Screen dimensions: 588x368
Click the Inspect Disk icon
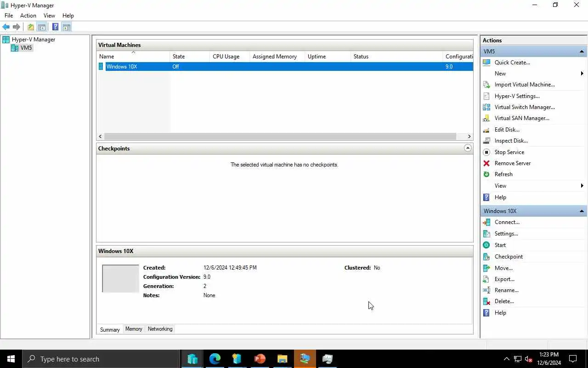tap(486, 141)
